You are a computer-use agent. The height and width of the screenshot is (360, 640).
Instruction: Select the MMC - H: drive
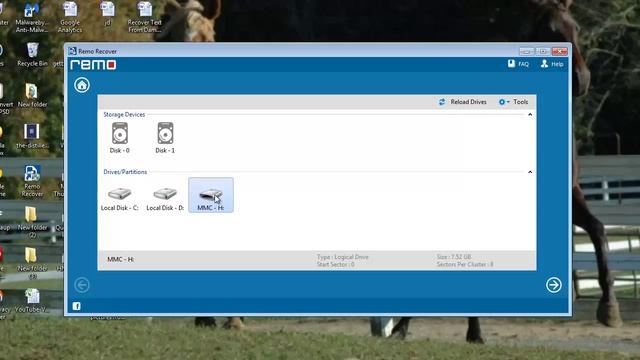211,195
